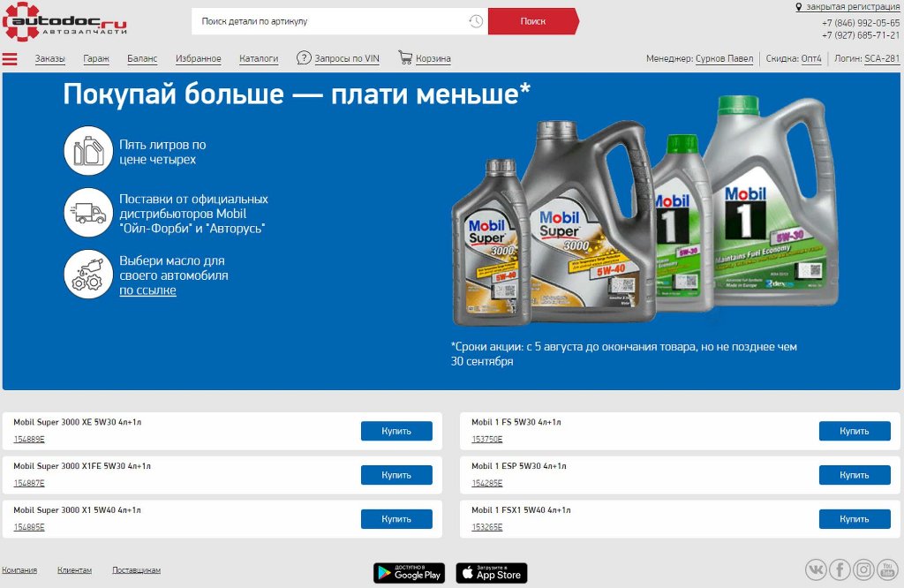Open article number 154887E
This screenshot has width=904, height=588.
(29, 483)
